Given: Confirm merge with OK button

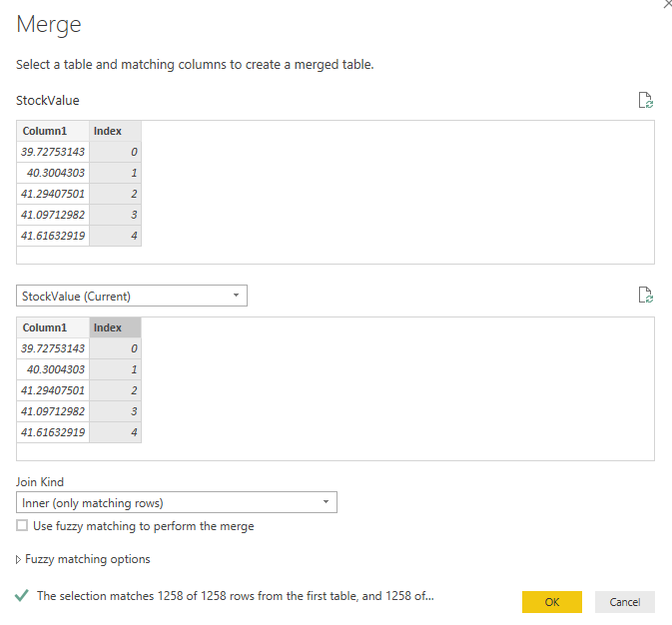Looking at the screenshot, I should 552,602.
